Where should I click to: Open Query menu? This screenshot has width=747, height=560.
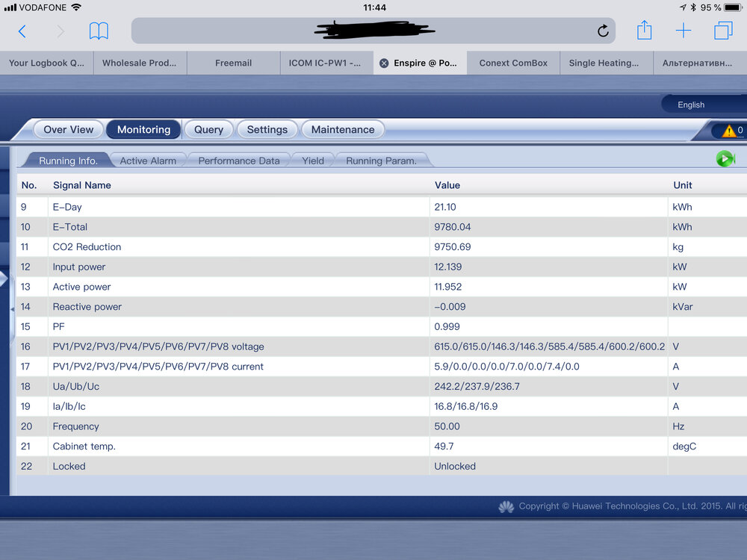tap(208, 129)
